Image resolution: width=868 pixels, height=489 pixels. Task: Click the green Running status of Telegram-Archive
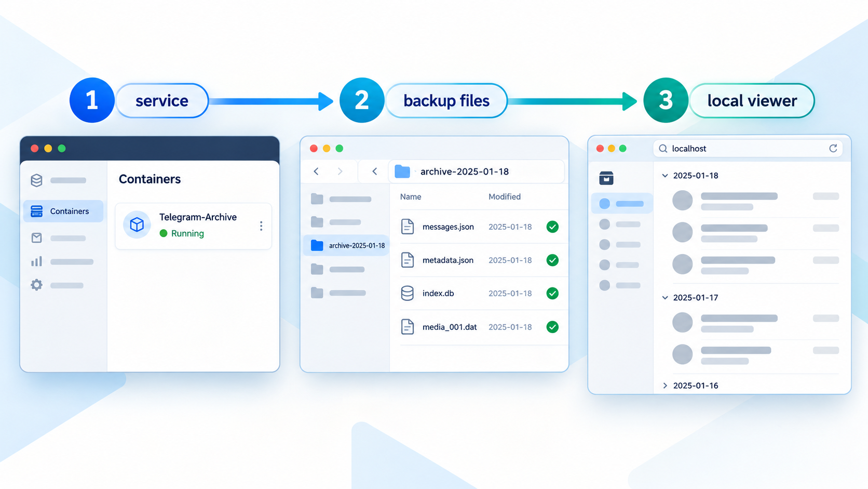pyautogui.click(x=182, y=233)
